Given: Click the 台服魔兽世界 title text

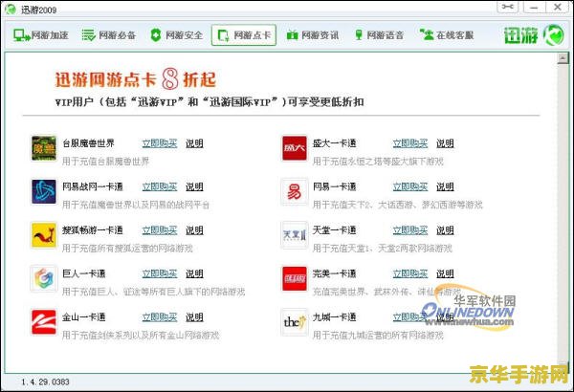Looking at the screenshot, I should [88, 143].
